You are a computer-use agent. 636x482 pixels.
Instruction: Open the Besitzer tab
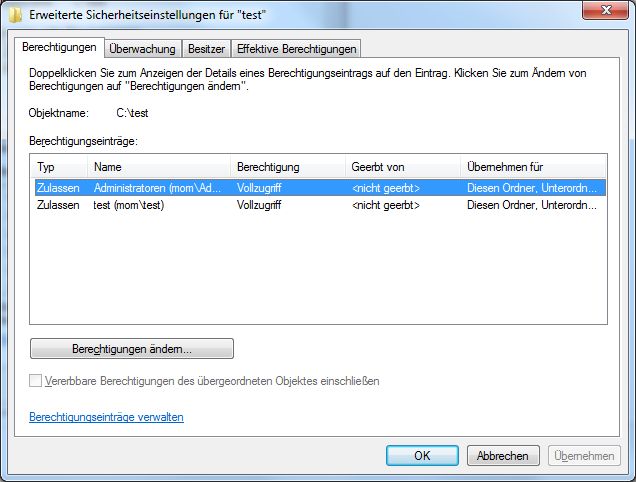coord(205,49)
